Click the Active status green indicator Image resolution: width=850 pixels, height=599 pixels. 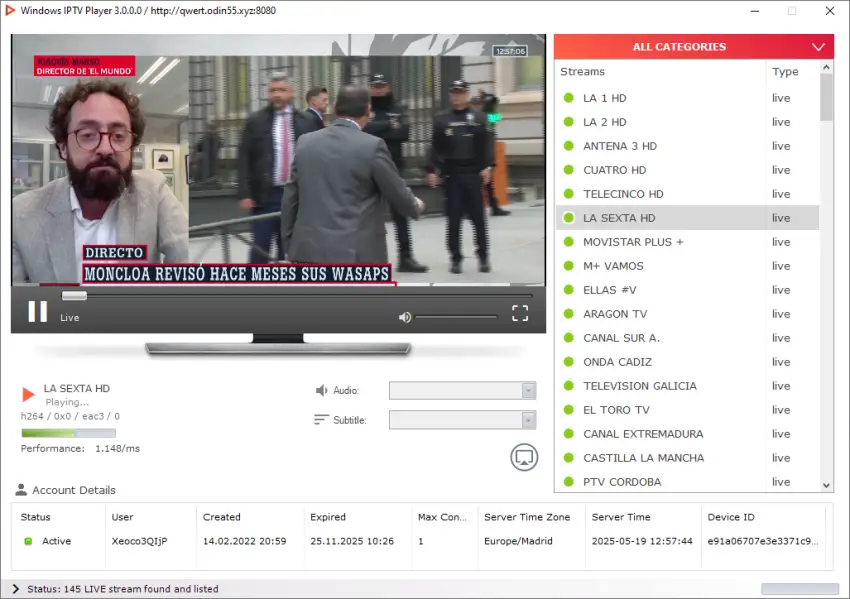point(28,541)
